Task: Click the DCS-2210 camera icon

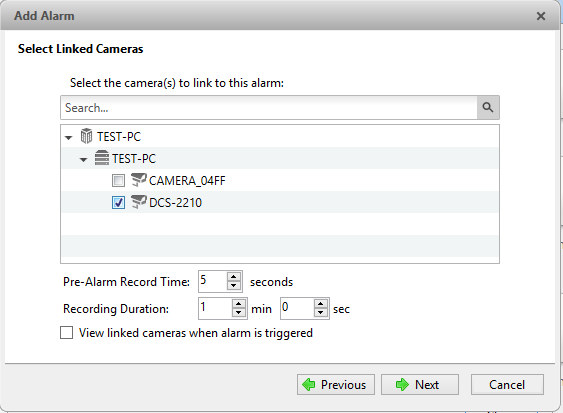Action: tap(139, 202)
